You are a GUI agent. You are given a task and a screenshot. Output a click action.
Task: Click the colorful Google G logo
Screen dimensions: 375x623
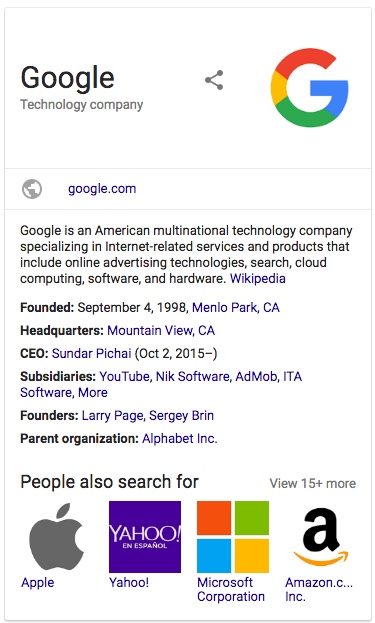click(x=309, y=88)
